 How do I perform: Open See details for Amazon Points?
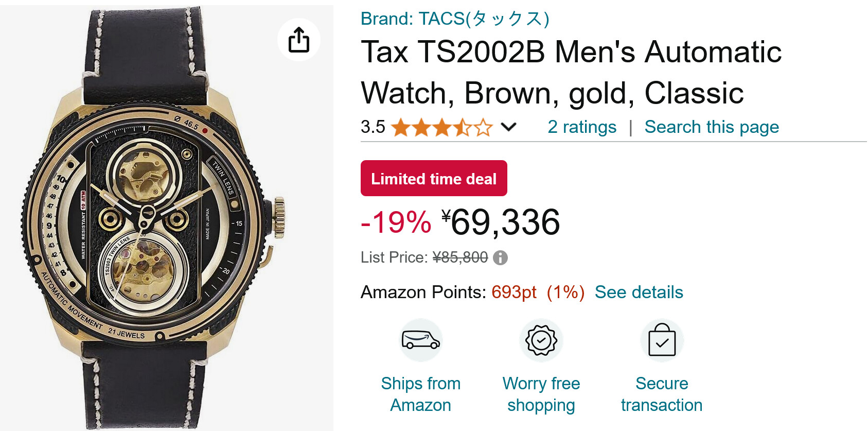pos(639,292)
